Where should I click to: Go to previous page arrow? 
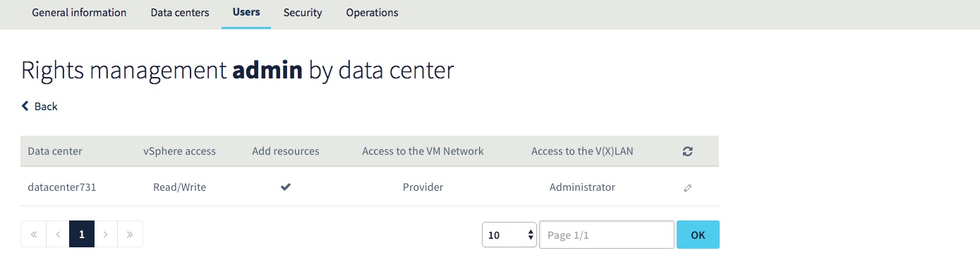[x=58, y=234]
